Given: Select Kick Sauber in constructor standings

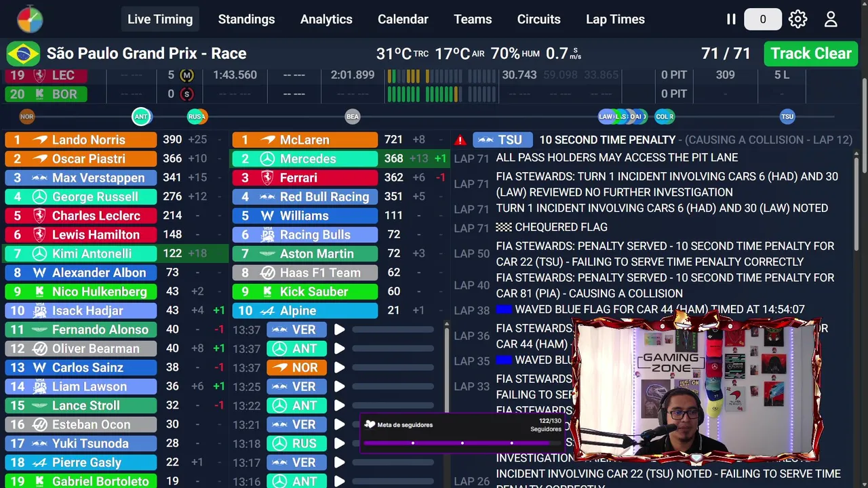Looking at the screenshot, I should pyautogui.click(x=305, y=291).
